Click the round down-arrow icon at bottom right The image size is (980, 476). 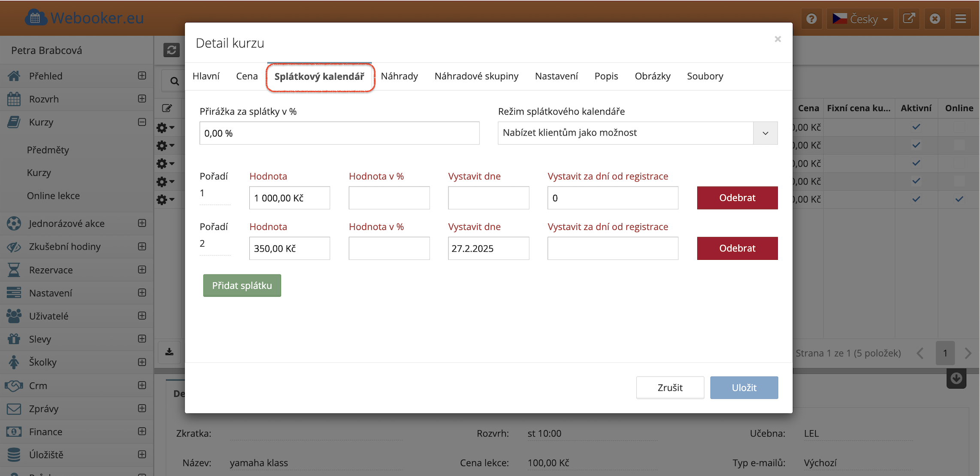(956, 379)
